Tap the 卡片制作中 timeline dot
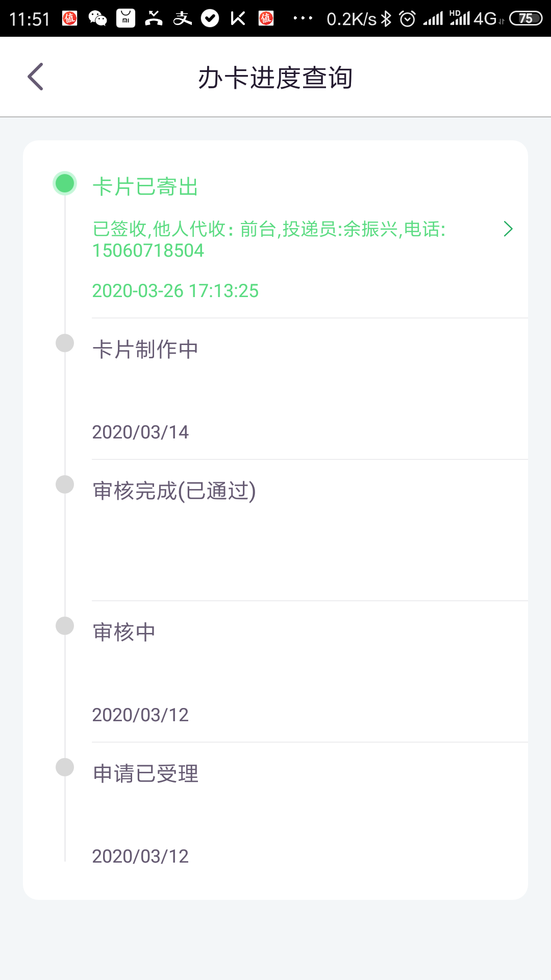Image resolution: width=551 pixels, height=980 pixels. click(65, 343)
